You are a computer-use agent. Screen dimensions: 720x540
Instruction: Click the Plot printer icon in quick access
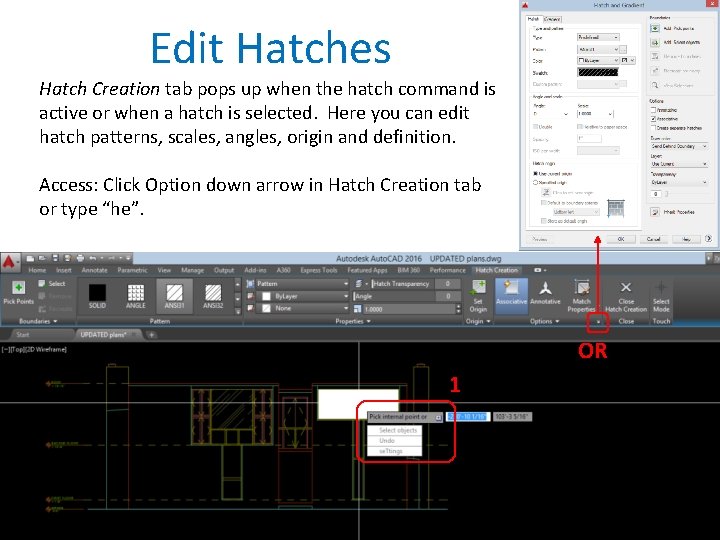(x=80, y=258)
